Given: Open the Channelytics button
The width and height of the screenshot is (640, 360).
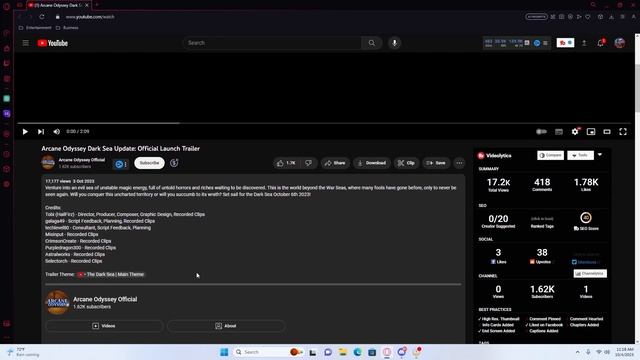Looking at the screenshot, I should 590,273.
